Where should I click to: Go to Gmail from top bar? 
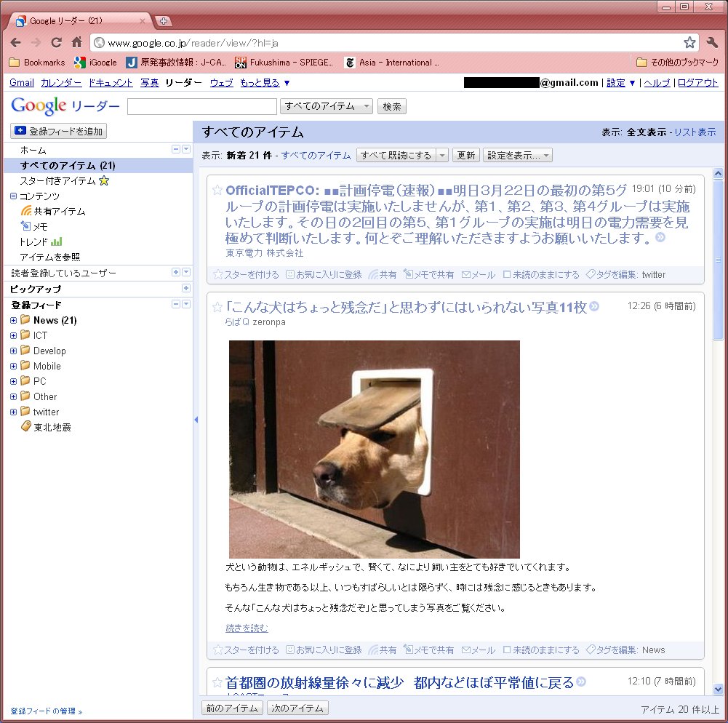coord(22,83)
